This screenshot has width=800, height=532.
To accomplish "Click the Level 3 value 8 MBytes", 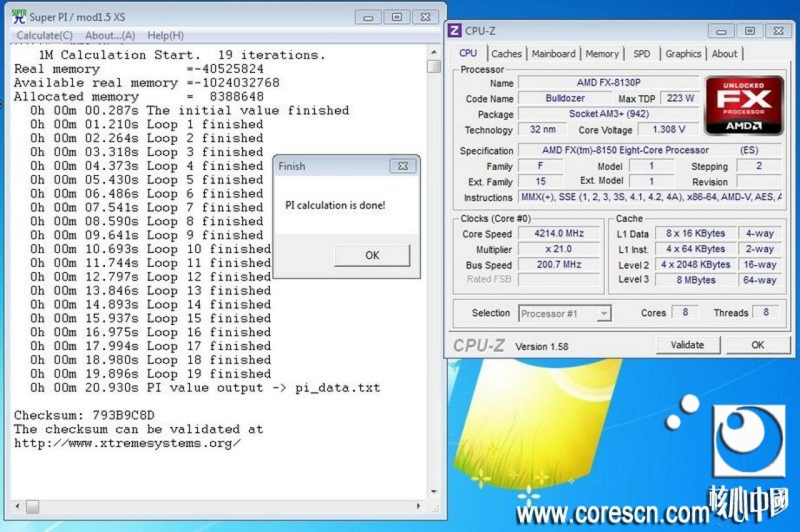I will click(x=696, y=280).
